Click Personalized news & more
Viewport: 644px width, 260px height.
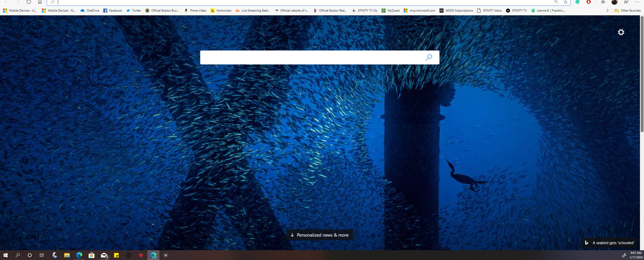click(319, 235)
